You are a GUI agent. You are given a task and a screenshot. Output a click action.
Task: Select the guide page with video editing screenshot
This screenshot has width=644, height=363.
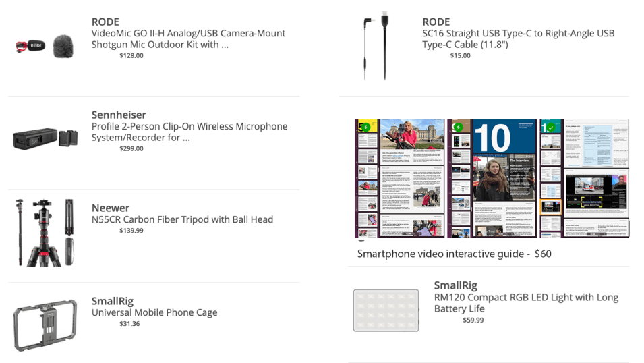pos(585,178)
